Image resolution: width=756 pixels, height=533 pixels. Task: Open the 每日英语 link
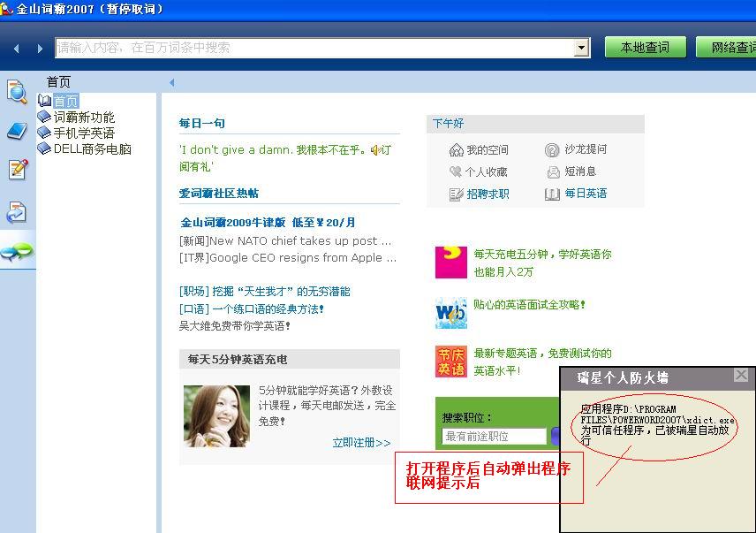click(586, 194)
